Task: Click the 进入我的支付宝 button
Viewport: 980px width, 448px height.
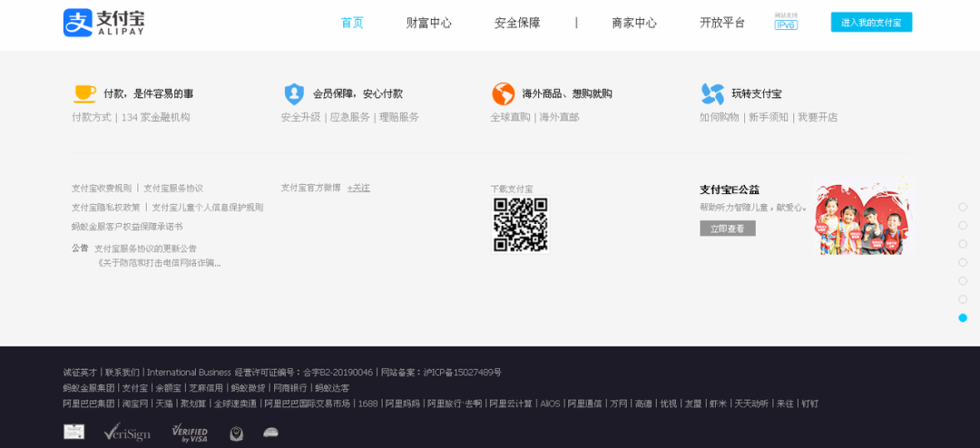Action: coord(871,23)
